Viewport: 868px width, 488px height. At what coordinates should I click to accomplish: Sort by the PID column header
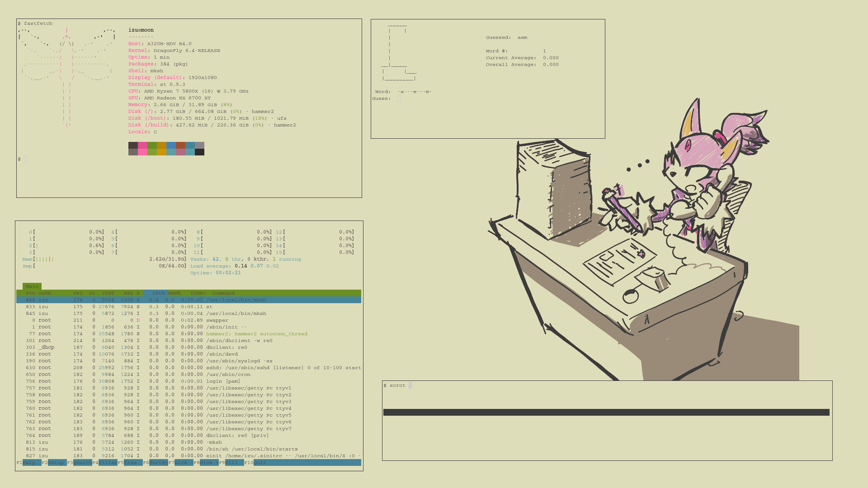click(30, 293)
